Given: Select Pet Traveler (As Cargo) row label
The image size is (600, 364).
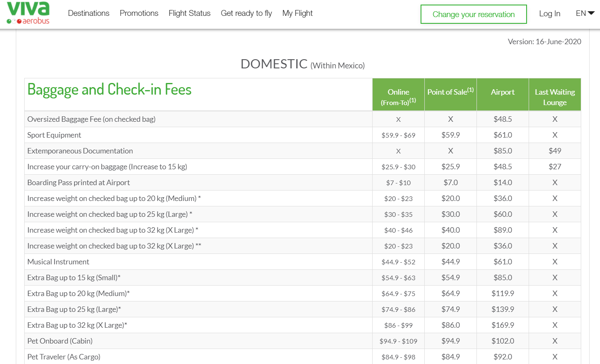Looking at the screenshot, I should (64, 357).
